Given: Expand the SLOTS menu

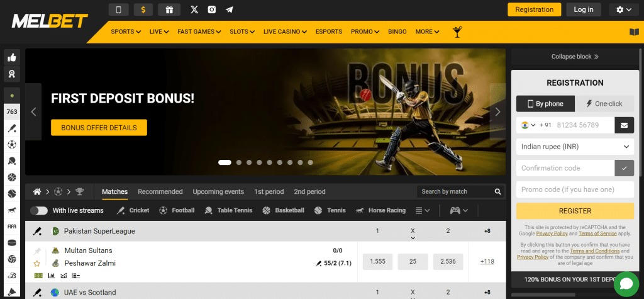Looking at the screenshot, I should point(242,31).
